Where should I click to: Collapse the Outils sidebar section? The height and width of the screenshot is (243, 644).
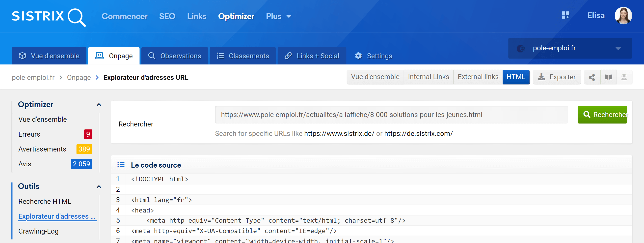(99, 187)
